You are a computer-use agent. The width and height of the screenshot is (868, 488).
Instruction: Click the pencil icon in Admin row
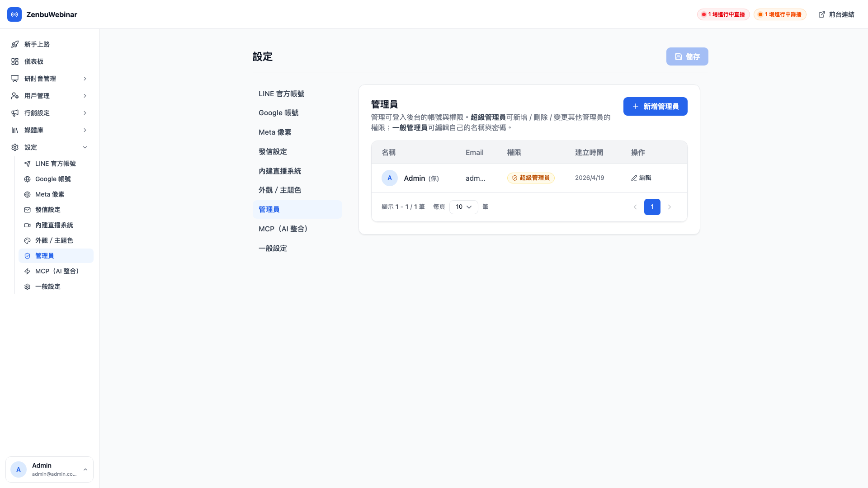coord(634,178)
